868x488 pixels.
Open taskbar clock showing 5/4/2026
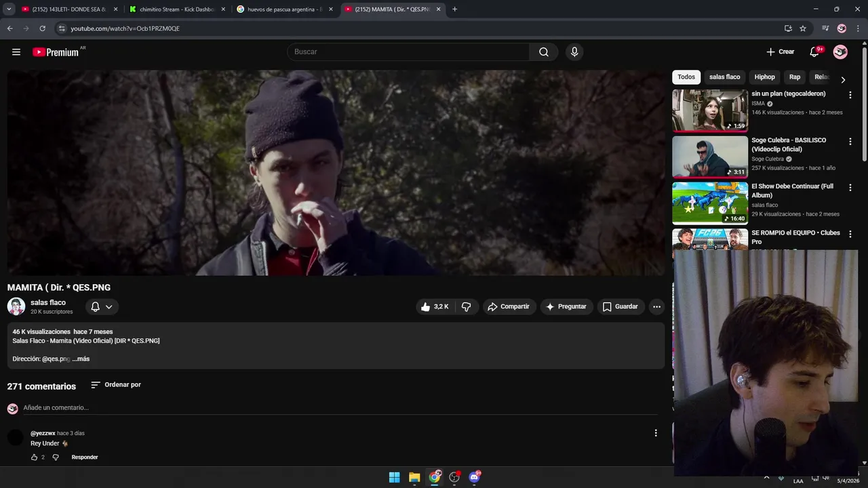848,481
